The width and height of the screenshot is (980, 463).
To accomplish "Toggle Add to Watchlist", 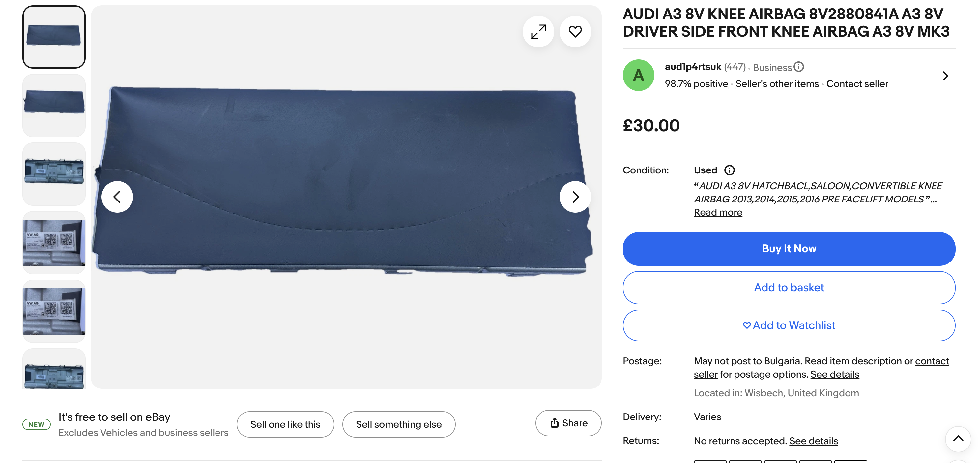I will pyautogui.click(x=789, y=325).
